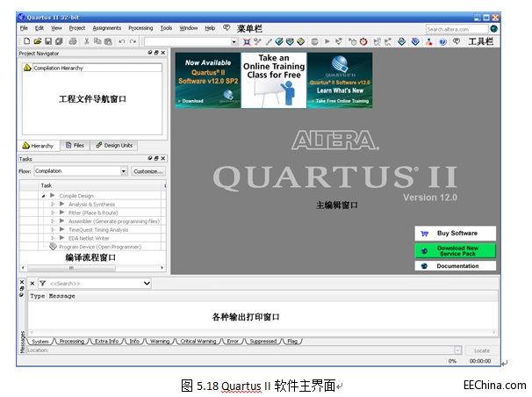The height and width of the screenshot is (397, 532).
Task: Show the Critical Warning messages tab
Action: pos(198,341)
